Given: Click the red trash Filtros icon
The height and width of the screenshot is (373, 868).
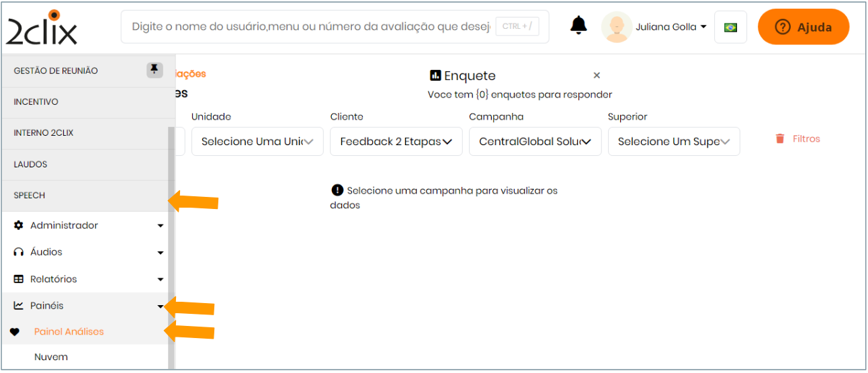Looking at the screenshot, I should (780, 139).
